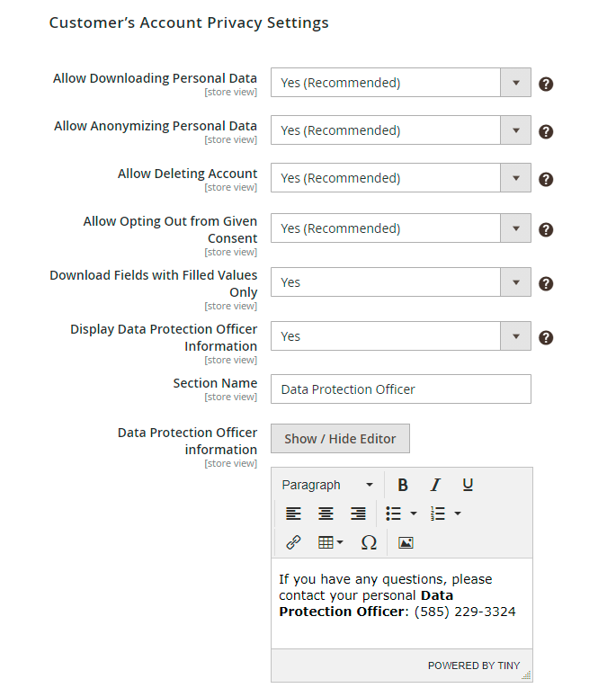Align editor text to the left

293,514
